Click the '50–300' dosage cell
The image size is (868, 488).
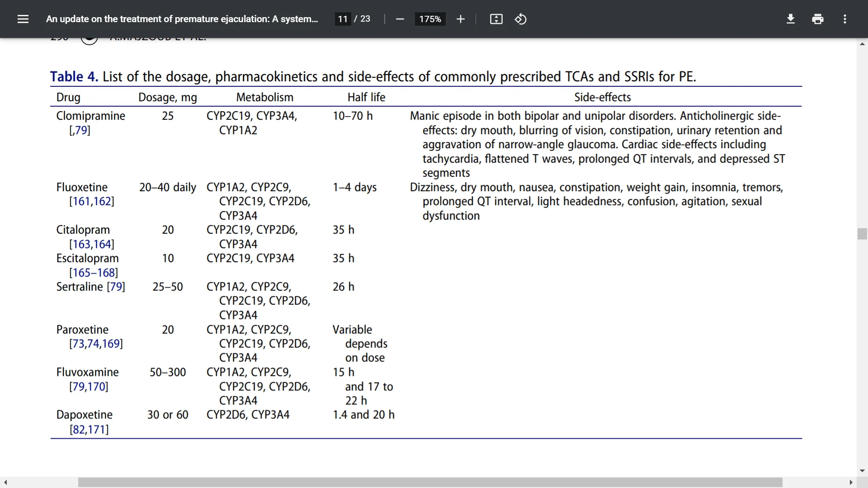[x=168, y=372]
